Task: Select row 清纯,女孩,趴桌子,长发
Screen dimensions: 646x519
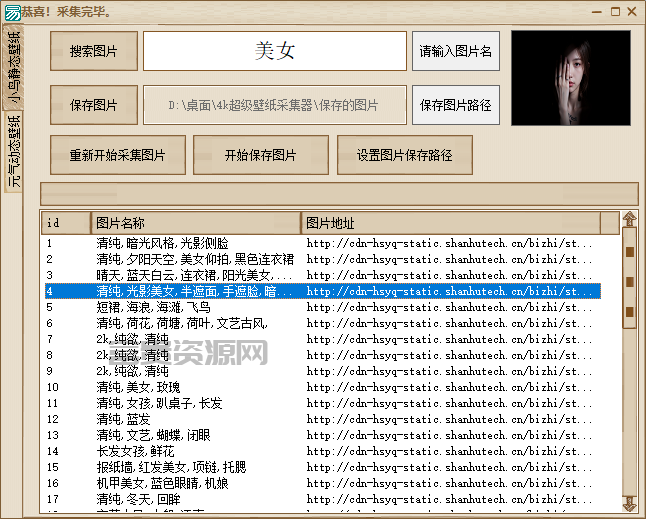Action: point(323,403)
